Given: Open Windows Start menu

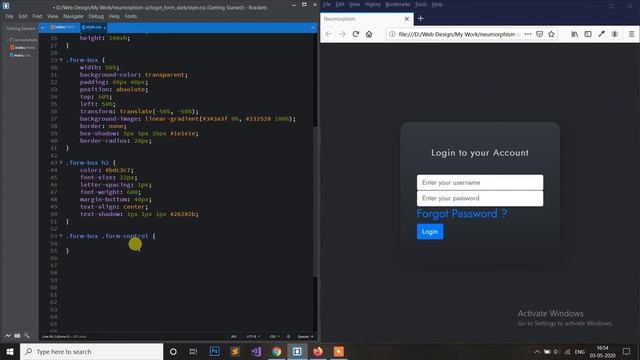Looking at the screenshot, I should click(9, 351).
